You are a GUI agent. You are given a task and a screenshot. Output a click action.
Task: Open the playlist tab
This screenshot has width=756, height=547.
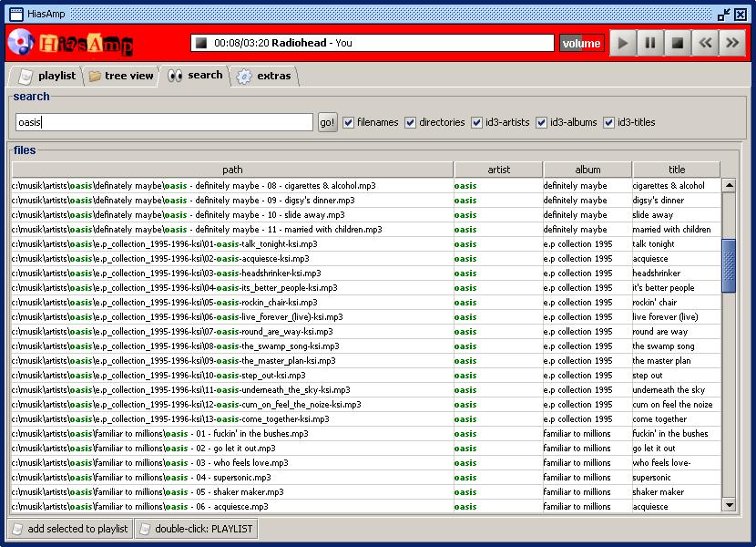pyautogui.click(x=46, y=76)
